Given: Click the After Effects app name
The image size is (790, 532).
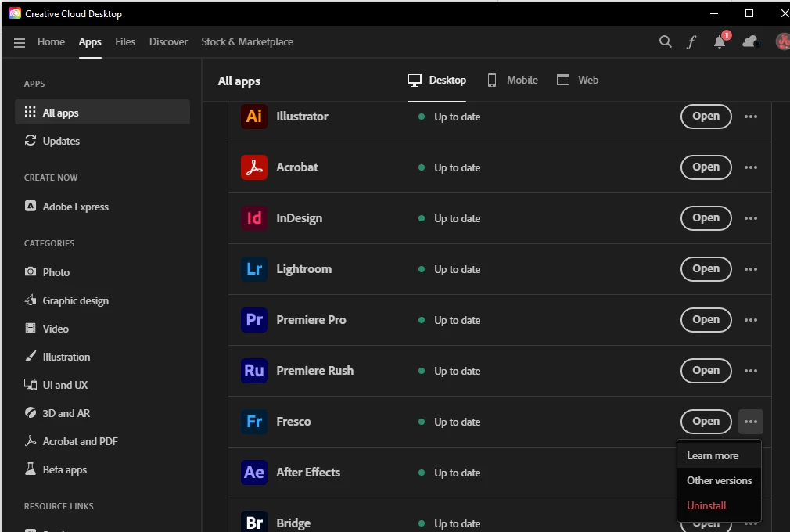Looking at the screenshot, I should pyautogui.click(x=308, y=473).
